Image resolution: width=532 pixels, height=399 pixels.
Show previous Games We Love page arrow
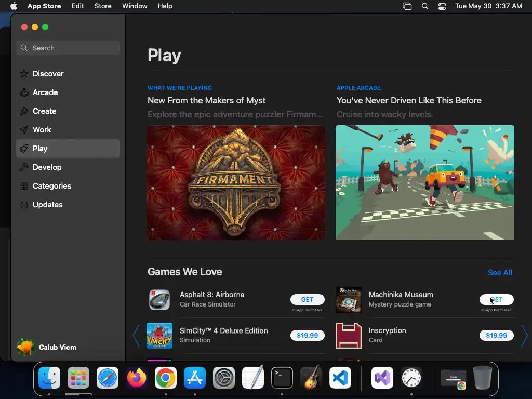(x=136, y=336)
